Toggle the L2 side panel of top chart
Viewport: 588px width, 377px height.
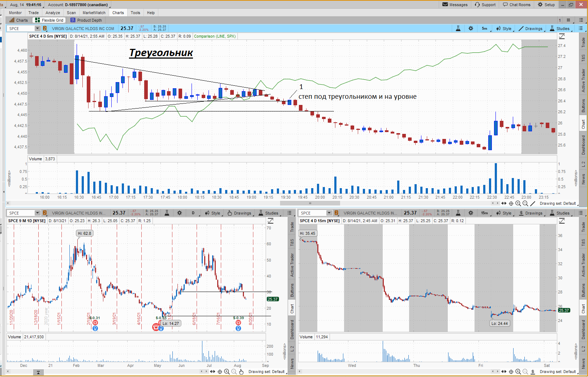tap(583, 164)
